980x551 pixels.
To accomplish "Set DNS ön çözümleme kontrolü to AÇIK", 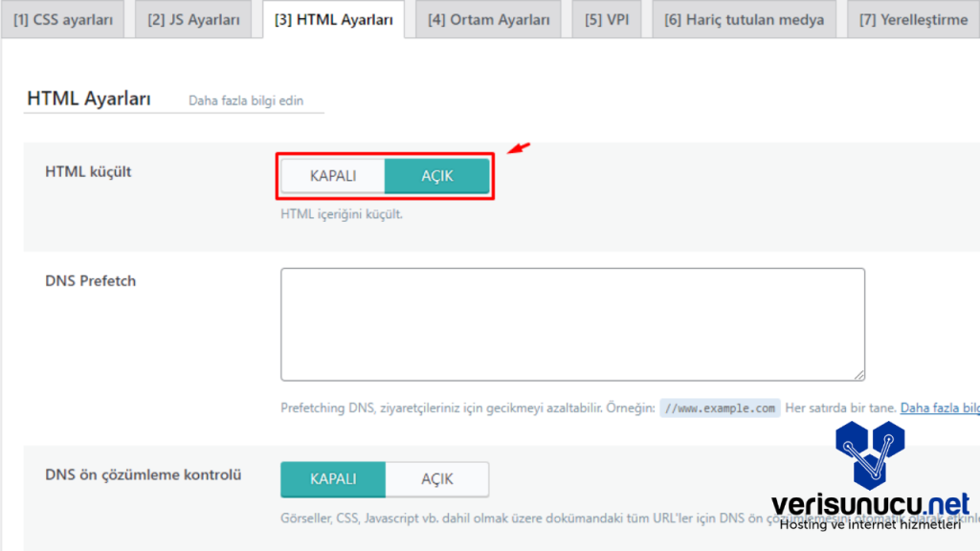I will click(437, 479).
